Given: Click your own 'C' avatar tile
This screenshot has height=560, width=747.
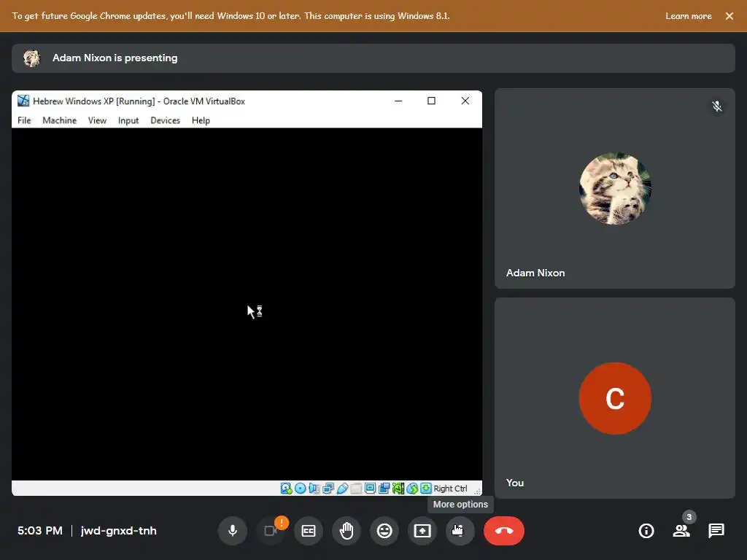Looking at the screenshot, I should coord(615,398).
